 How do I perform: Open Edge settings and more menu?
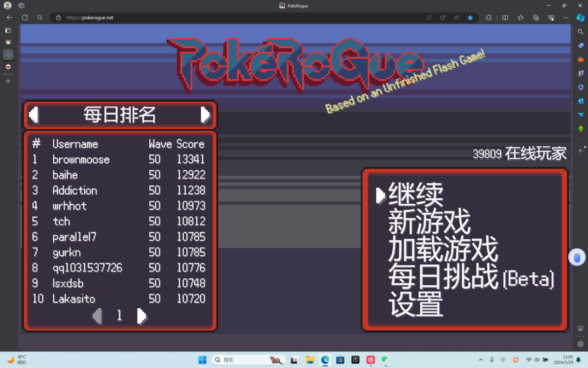[x=566, y=17]
